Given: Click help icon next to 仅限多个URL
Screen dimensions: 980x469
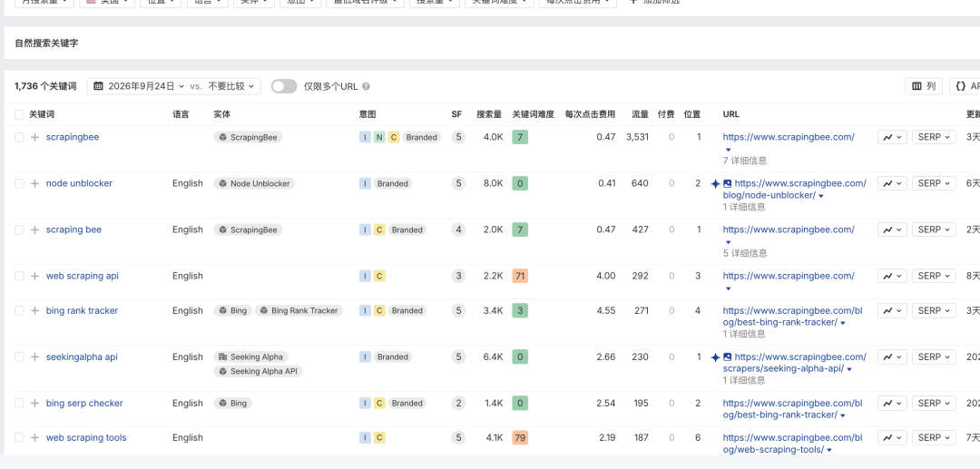Looking at the screenshot, I should click(x=367, y=87).
